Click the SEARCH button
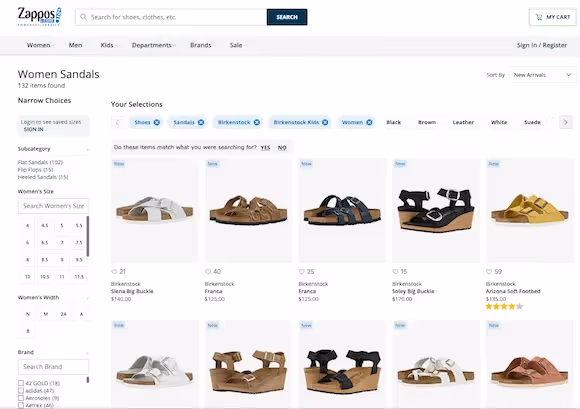The width and height of the screenshot is (580, 409). coord(287,17)
